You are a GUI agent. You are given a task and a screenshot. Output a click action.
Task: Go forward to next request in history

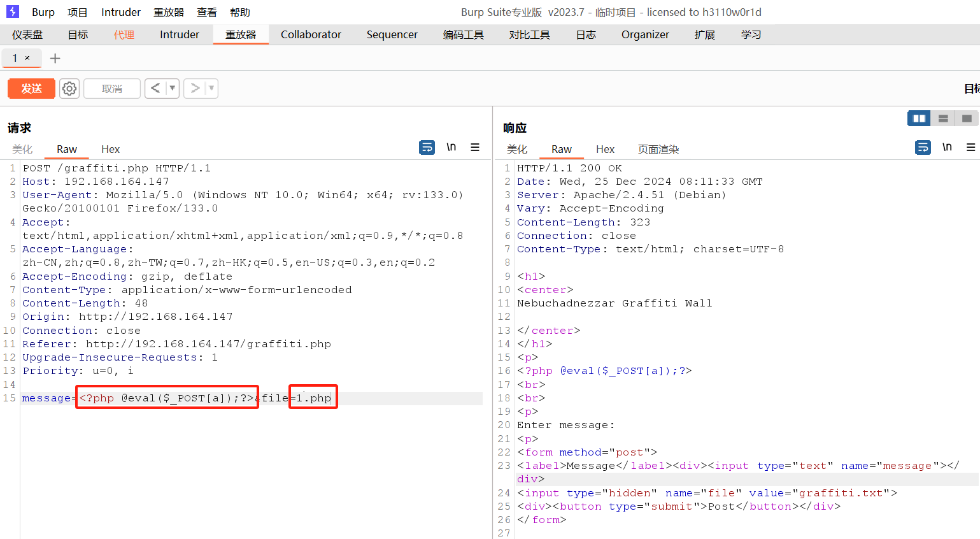coord(195,88)
